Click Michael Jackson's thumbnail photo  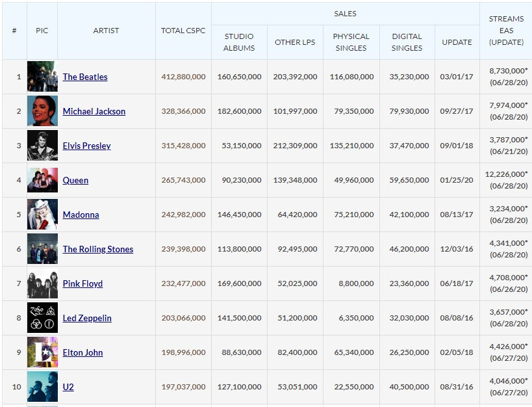[42, 111]
